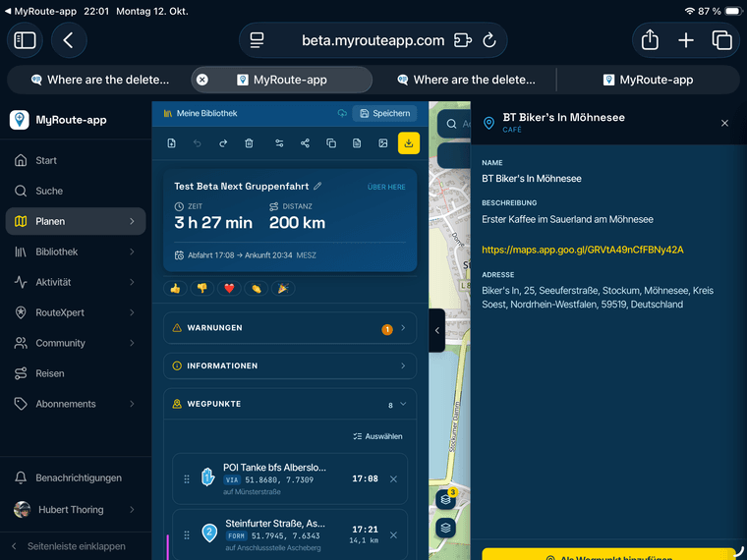The image size is (747, 560).
Task: React with thumbs up emoji
Action: pyautogui.click(x=175, y=288)
